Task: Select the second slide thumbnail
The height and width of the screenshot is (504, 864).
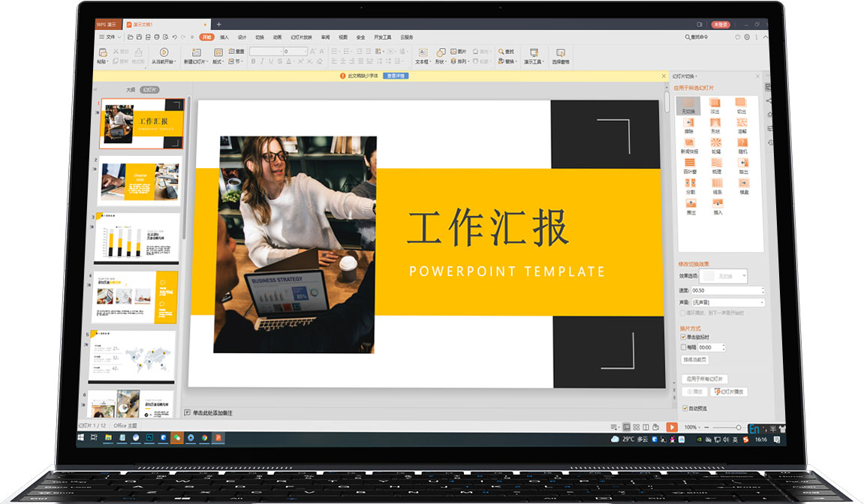Action: [140, 182]
